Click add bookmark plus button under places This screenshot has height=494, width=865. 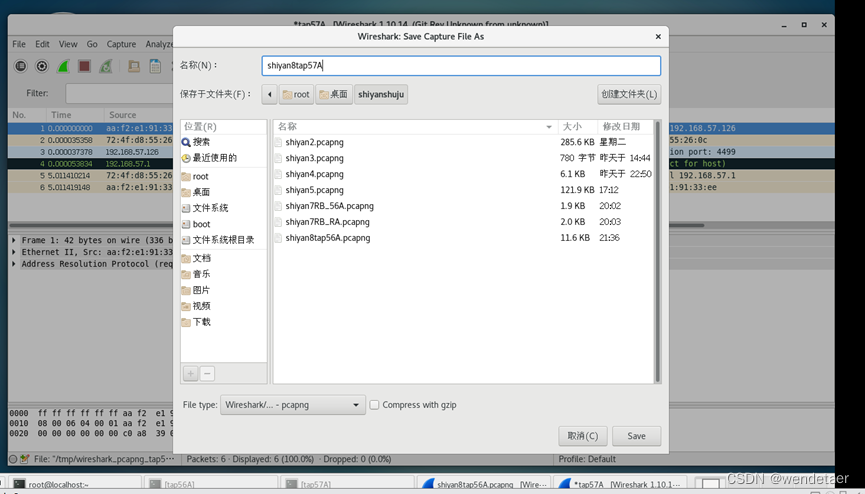tap(190, 374)
